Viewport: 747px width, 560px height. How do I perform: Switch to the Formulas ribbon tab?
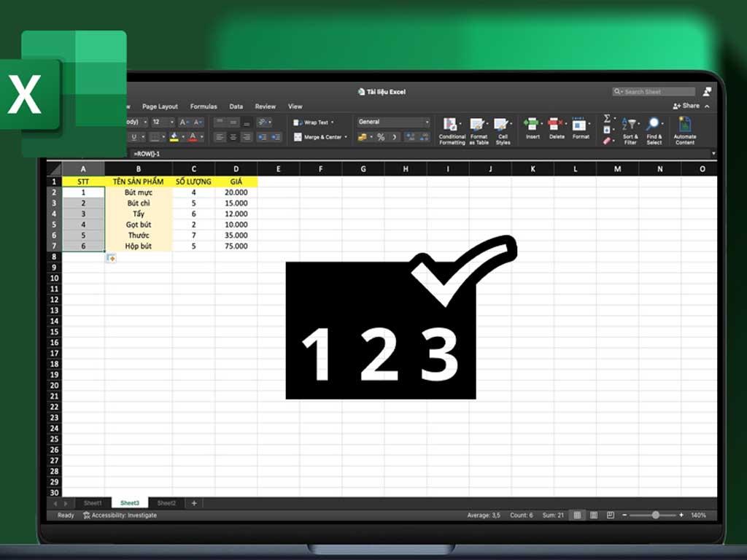coord(203,106)
